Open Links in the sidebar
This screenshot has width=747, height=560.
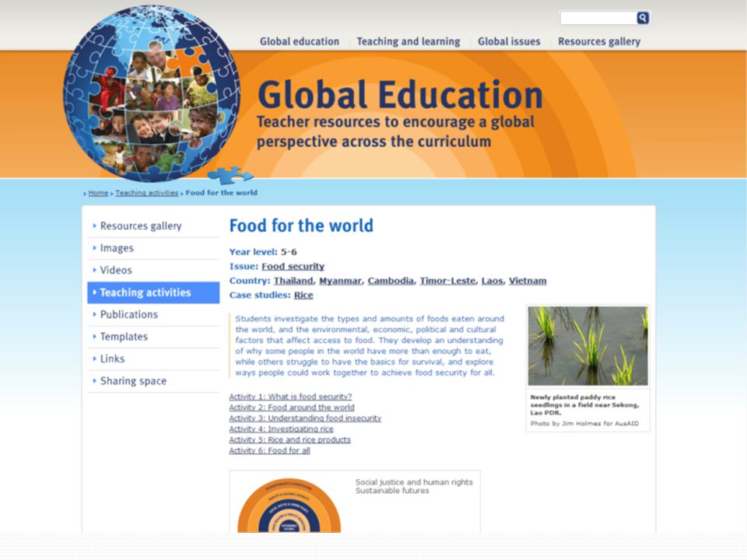point(153,359)
